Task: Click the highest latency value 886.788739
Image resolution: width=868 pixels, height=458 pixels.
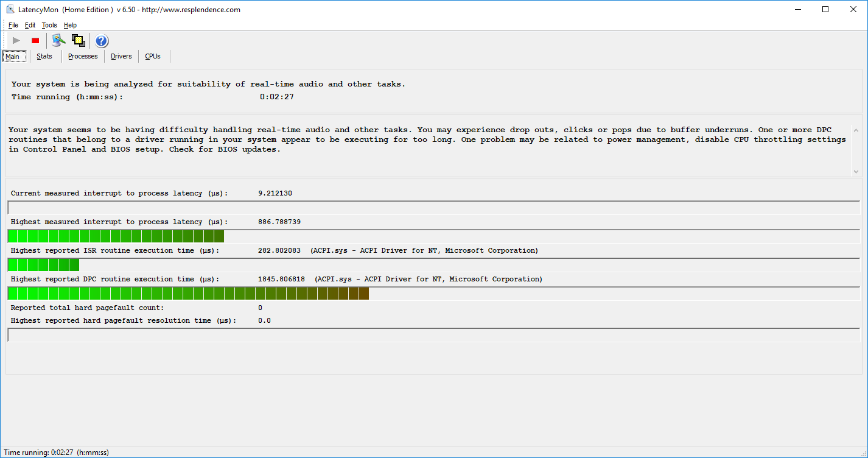Action: pyautogui.click(x=279, y=222)
